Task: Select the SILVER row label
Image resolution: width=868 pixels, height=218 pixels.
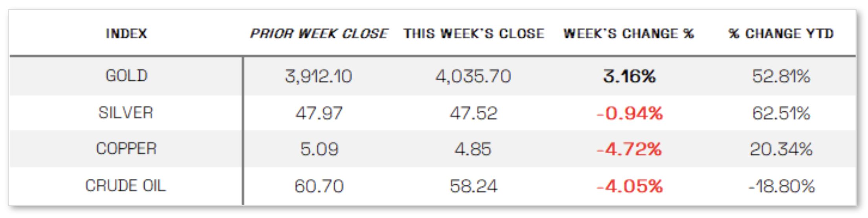Action: point(126,113)
